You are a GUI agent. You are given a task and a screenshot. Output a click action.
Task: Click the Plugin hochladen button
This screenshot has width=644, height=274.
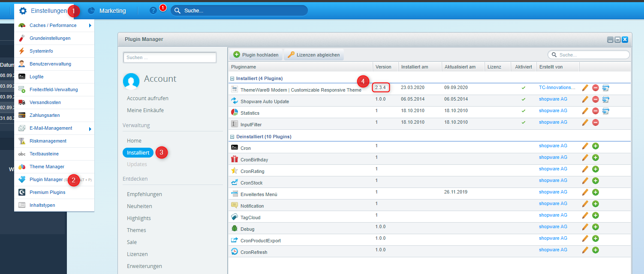256,54
